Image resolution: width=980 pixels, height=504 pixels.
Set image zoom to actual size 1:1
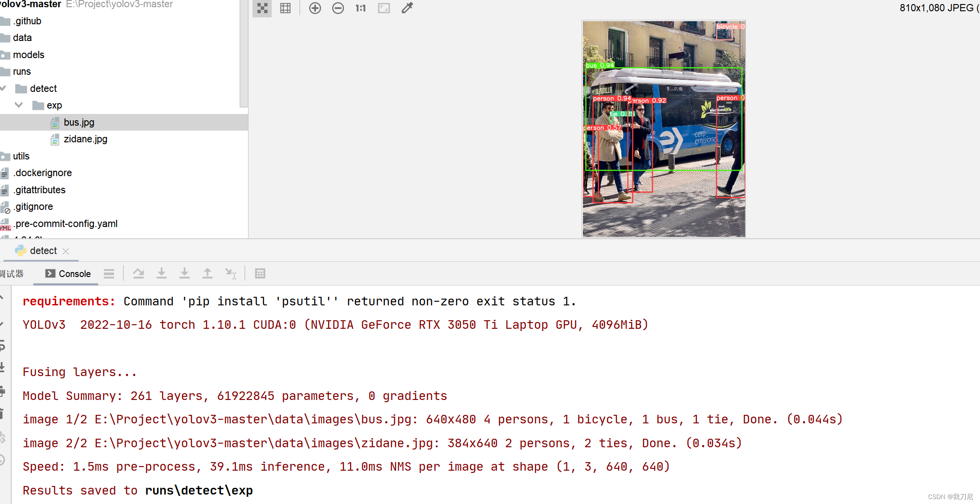[360, 8]
